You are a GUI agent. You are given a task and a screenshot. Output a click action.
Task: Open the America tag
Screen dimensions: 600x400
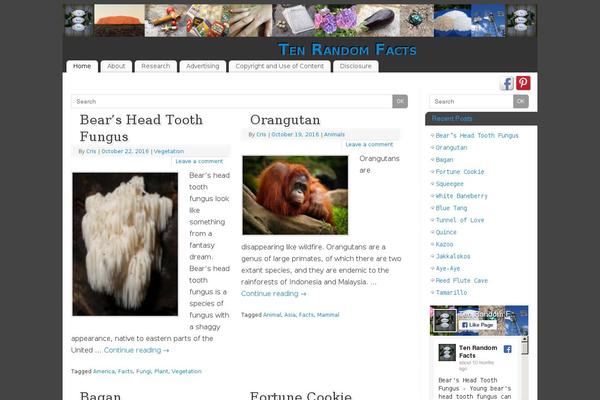point(104,371)
